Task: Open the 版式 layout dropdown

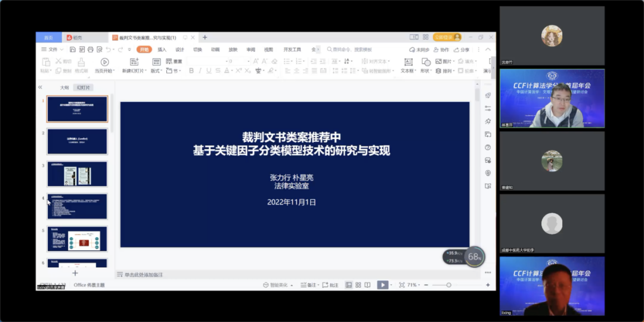Action: point(156,70)
